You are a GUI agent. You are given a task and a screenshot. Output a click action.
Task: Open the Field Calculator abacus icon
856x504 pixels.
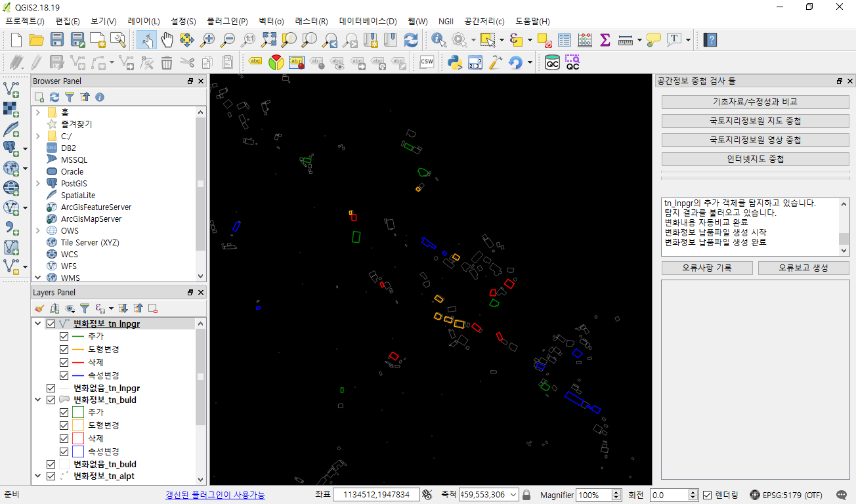[585, 40]
